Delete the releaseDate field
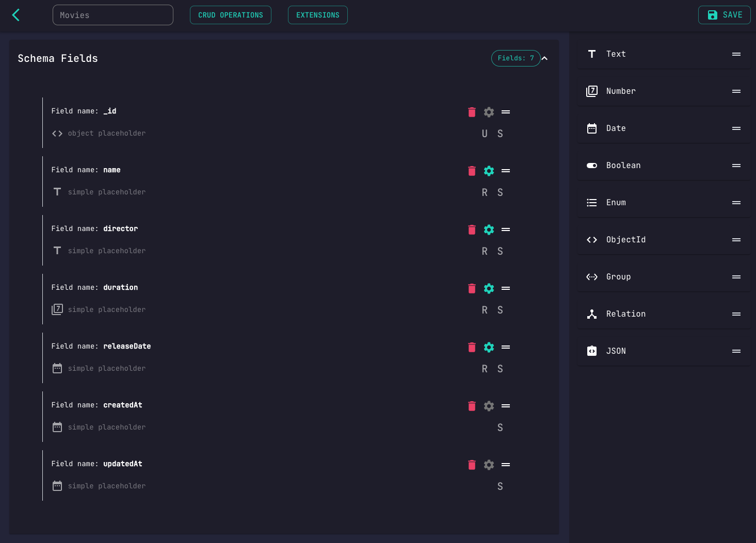This screenshot has height=543, width=756. pos(472,347)
